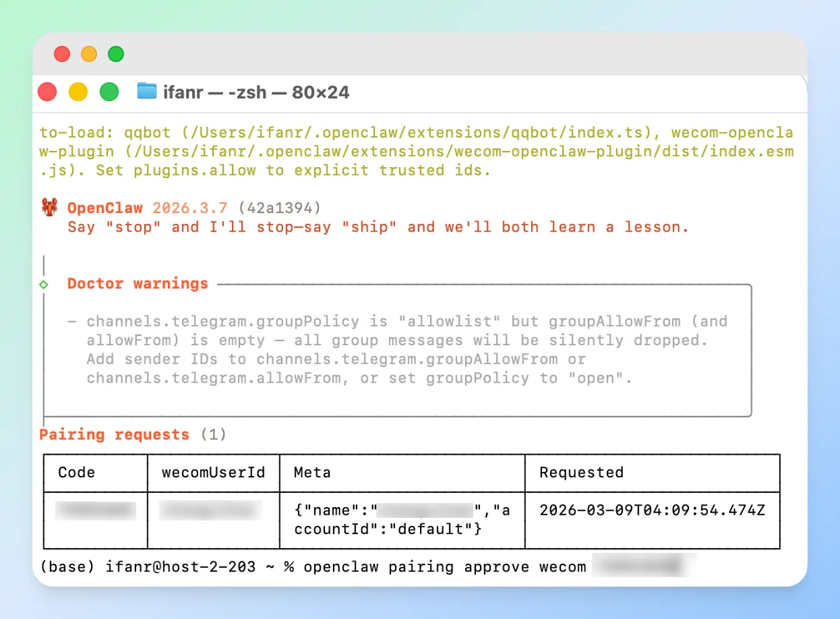Click the blurred pairing code in the Code column
The width and height of the screenshot is (840, 619).
tap(96, 511)
